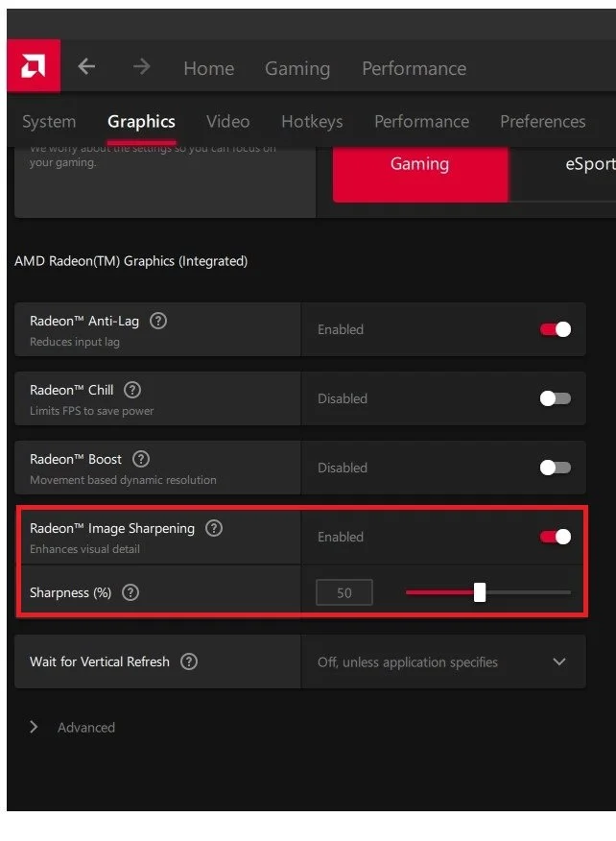Screen dimensions: 616x841
Task: Open the Gaming top menu
Action: tap(297, 69)
